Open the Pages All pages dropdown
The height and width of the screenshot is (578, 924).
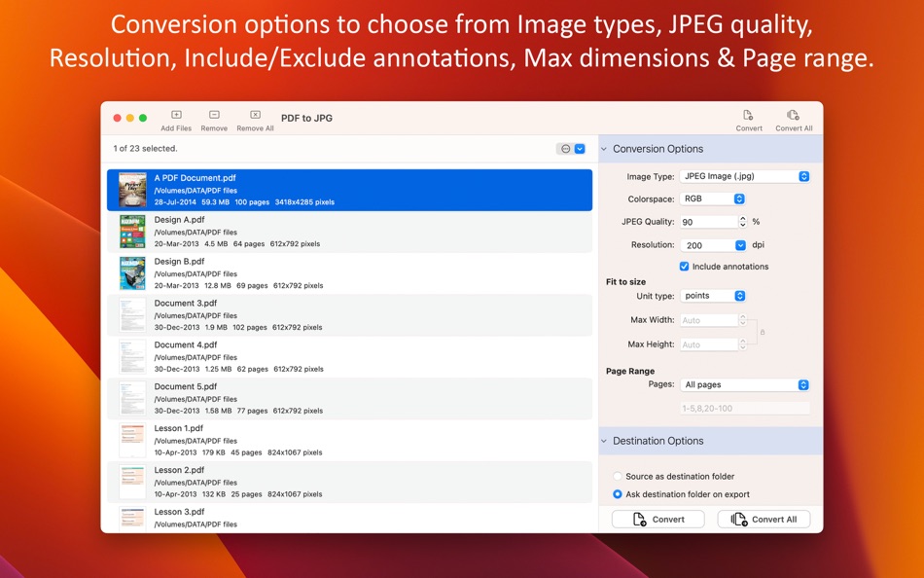click(745, 384)
